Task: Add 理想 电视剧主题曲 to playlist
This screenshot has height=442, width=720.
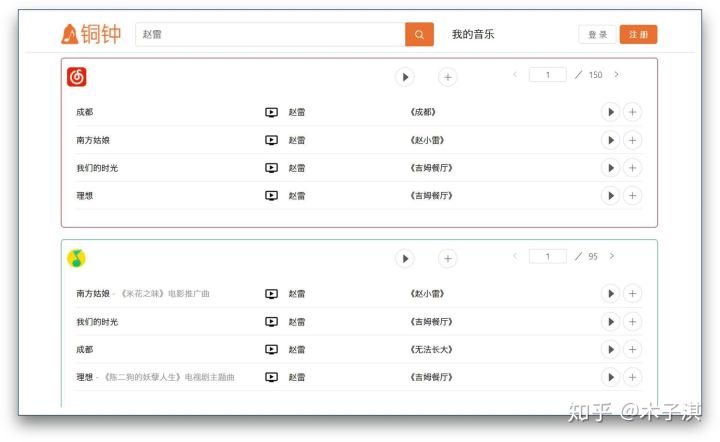Action: click(x=632, y=377)
